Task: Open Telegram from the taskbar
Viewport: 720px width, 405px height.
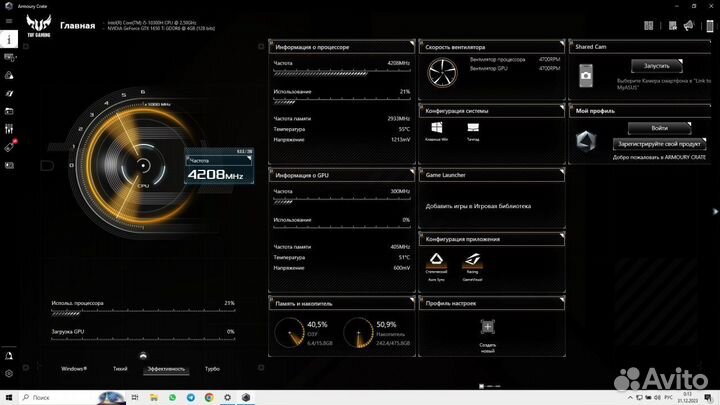Action: click(191, 398)
